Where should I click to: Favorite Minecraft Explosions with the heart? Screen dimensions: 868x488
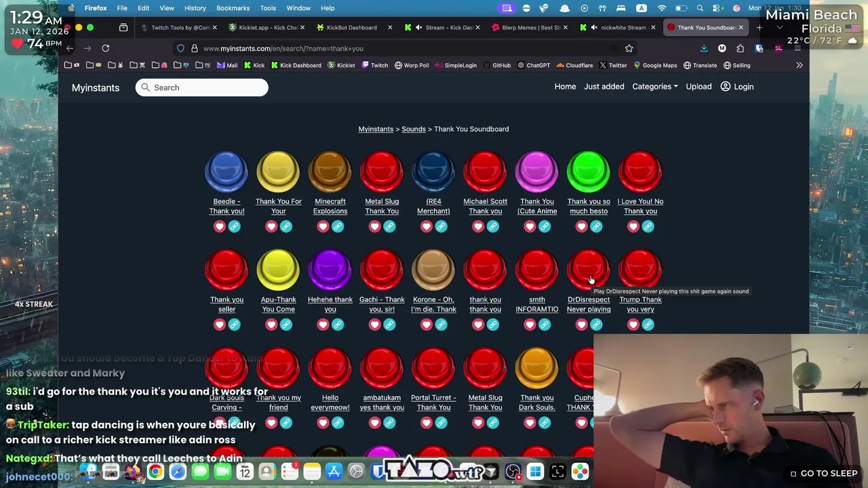click(x=323, y=226)
